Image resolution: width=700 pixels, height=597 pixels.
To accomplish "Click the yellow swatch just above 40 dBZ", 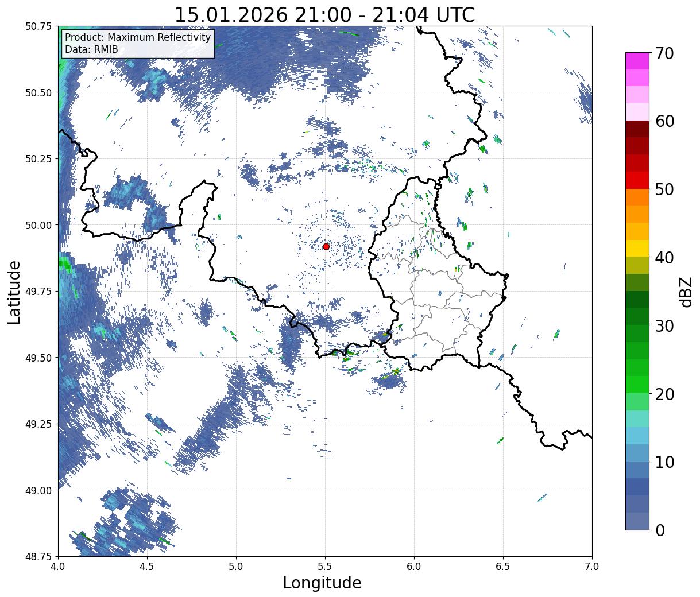I will 637,248.
